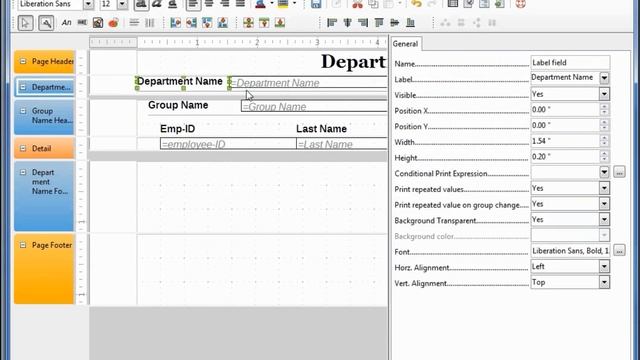Open the font size dropdown
The image size is (640, 360).
point(122,4)
